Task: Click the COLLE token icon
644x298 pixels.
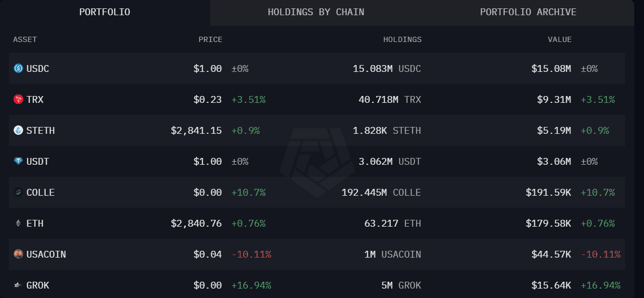Action: point(18,192)
